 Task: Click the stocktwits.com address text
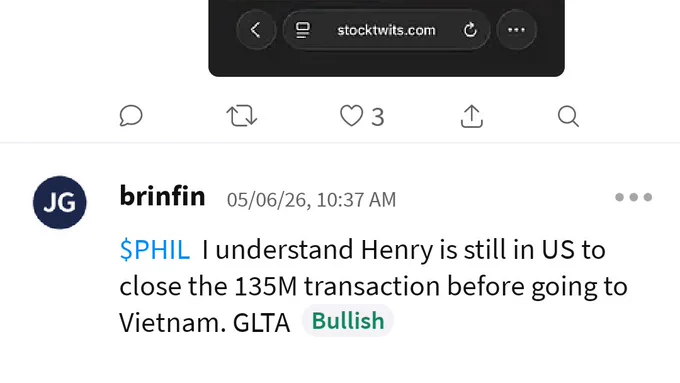tap(386, 30)
